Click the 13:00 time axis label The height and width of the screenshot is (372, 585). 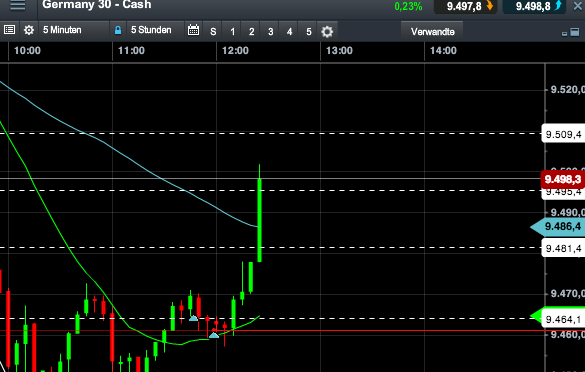click(x=339, y=51)
